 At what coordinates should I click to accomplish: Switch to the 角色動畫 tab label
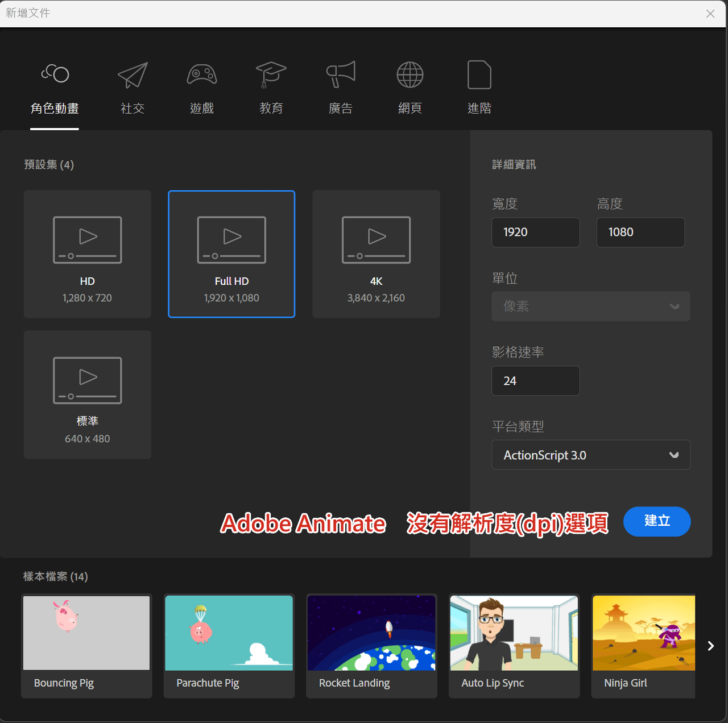[x=55, y=108]
